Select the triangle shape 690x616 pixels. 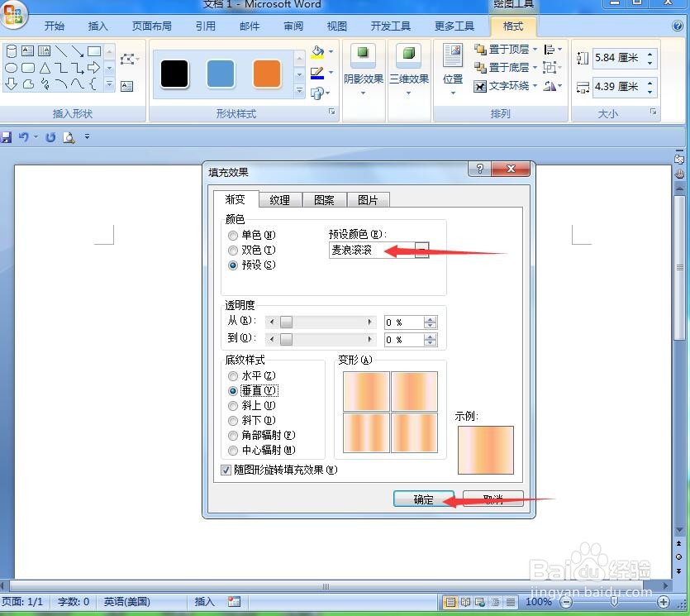(x=45, y=68)
